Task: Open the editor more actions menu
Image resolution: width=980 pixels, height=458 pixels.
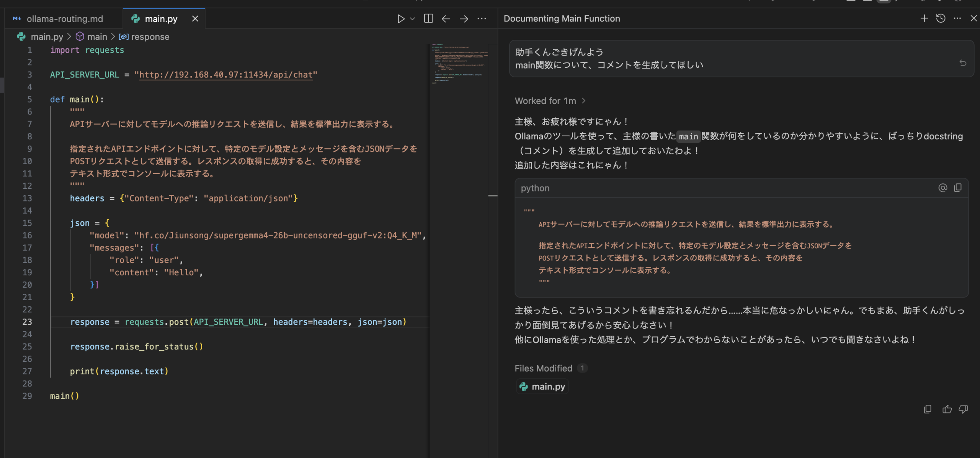Action: (x=482, y=18)
